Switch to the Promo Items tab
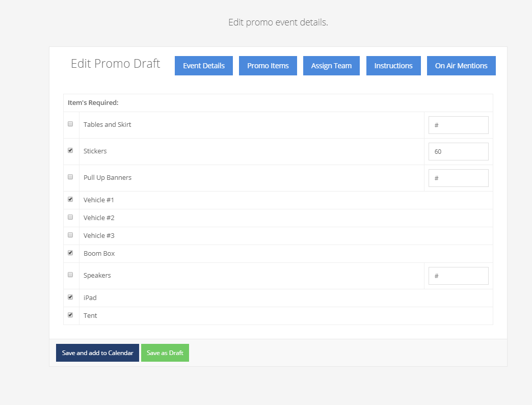This screenshot has width=532, height=405. (x=268, y=66)
